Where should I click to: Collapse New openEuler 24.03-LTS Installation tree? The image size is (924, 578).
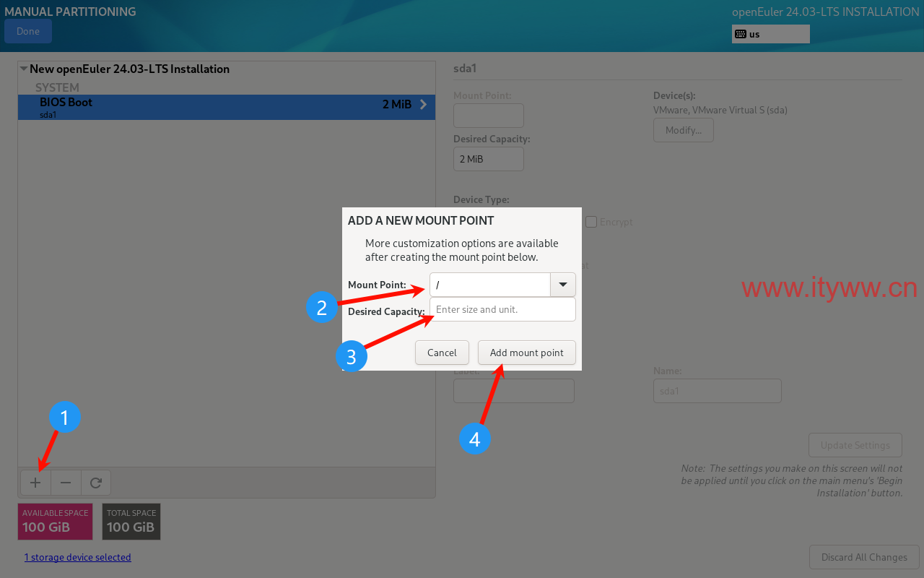coord(24,69)
